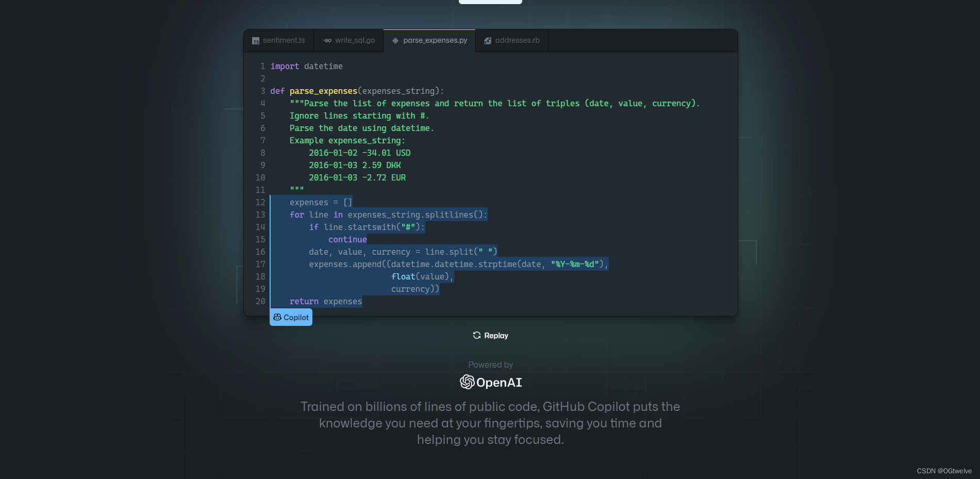Click the 'return expenses' line

click(326, 301)
